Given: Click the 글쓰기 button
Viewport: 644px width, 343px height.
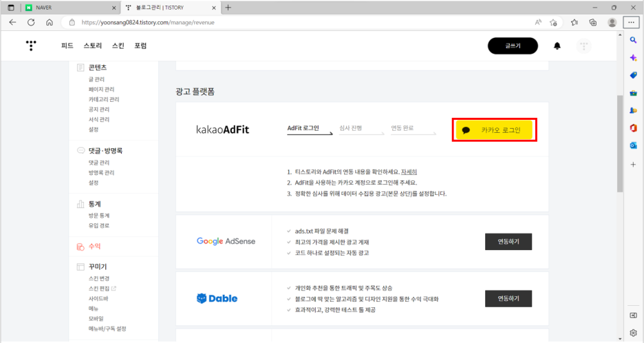Looking at the screenshot, I should click(513, 45).
